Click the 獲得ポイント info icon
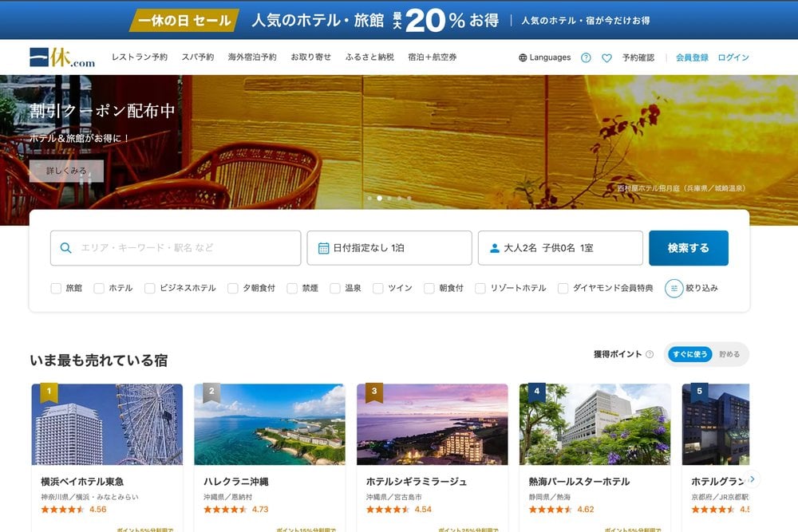 pyautogui.click(x=650, y=354)
